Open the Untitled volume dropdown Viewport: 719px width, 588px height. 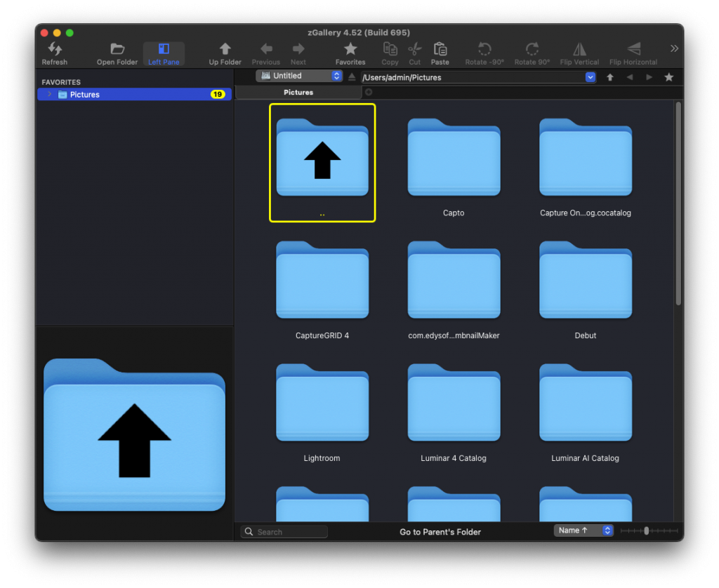tap(299, 76)
